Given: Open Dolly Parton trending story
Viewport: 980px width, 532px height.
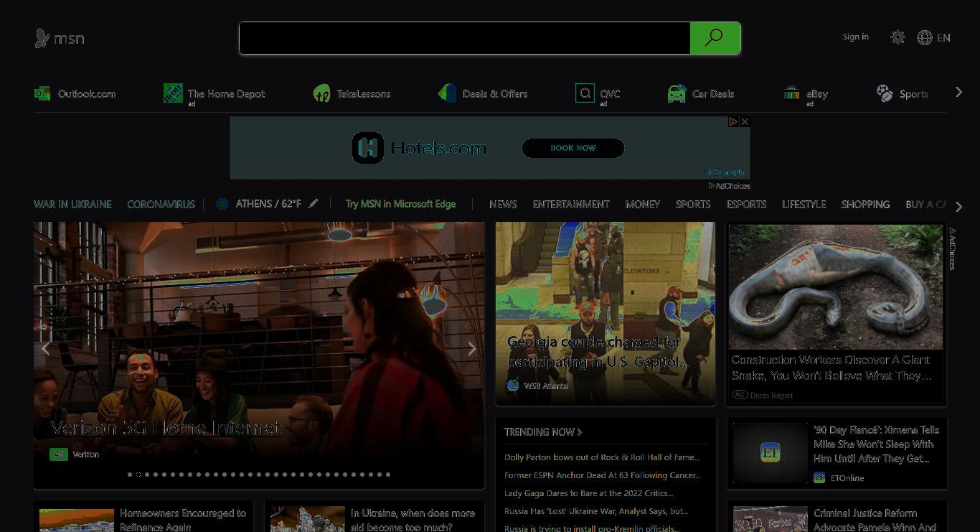Looking at the screenshot, I should coord(602,457).
